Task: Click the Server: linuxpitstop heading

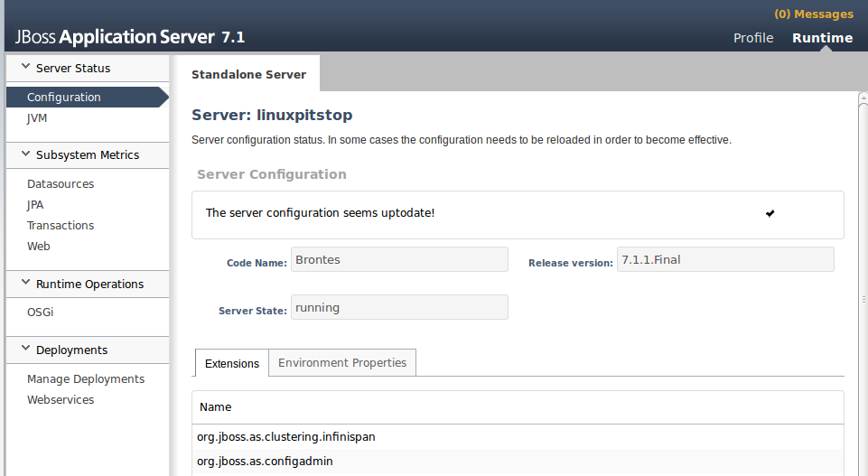Action: click(272, 115)
